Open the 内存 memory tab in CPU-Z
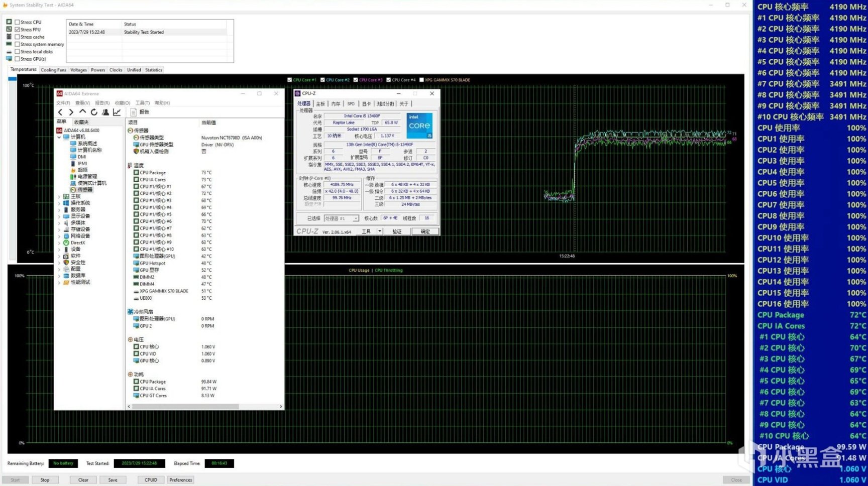This screenshot has width=868, height=486. click(x=336, y=104)
